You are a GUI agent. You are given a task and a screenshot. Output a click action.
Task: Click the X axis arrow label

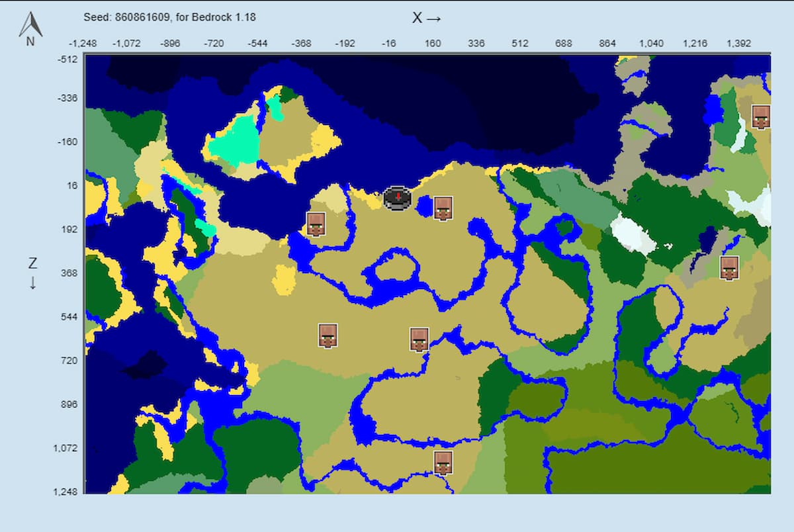pos(426,19)
